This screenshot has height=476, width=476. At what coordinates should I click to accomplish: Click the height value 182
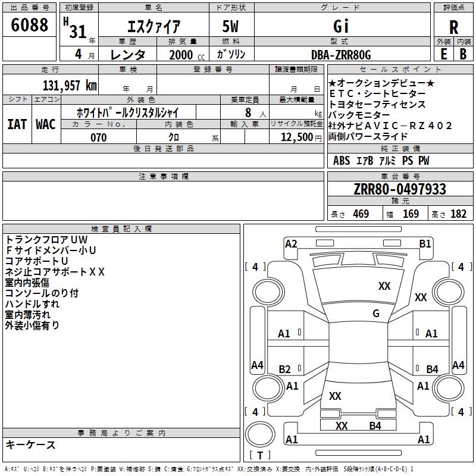click(x=458, y=214)
